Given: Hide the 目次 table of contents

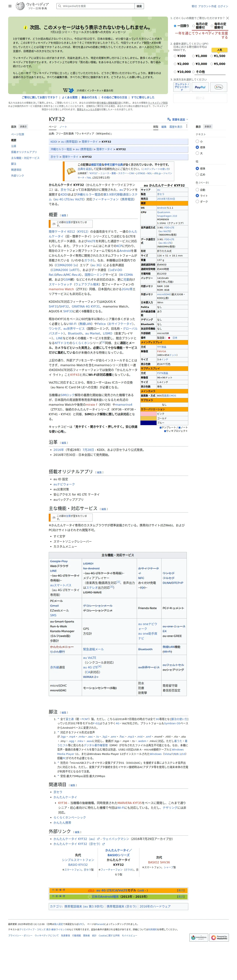Looking at the screenshot, I should (x=24, y=127).
